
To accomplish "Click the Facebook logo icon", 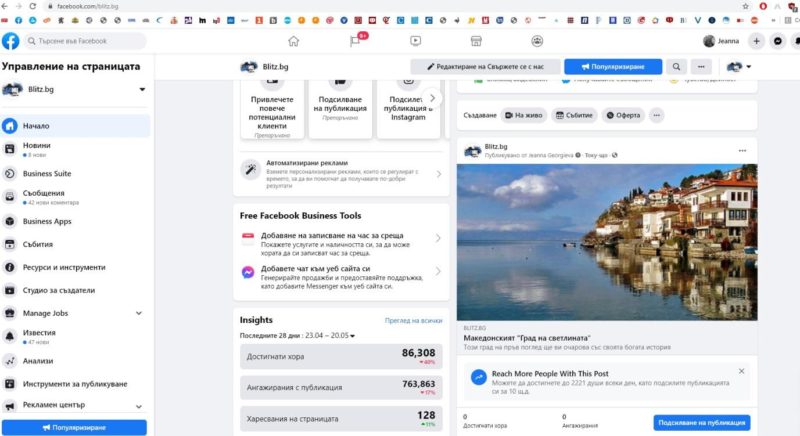I will click(10, 41).
